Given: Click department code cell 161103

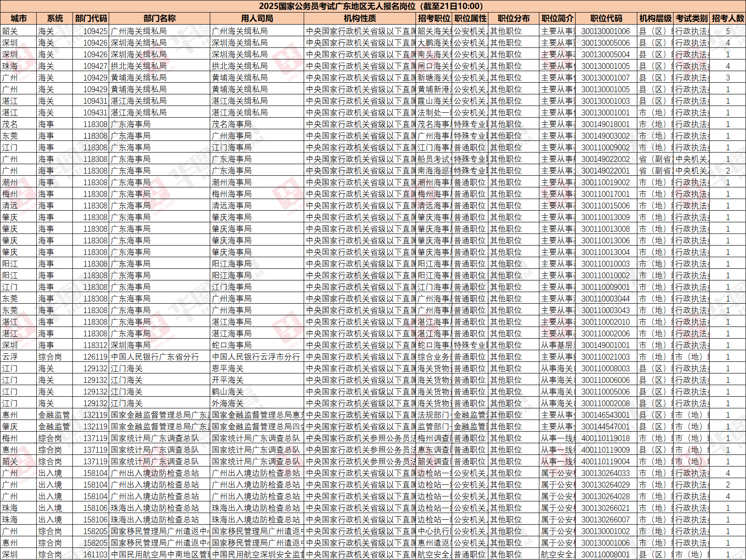Looking at the screenshot, I should pos(91,555).
